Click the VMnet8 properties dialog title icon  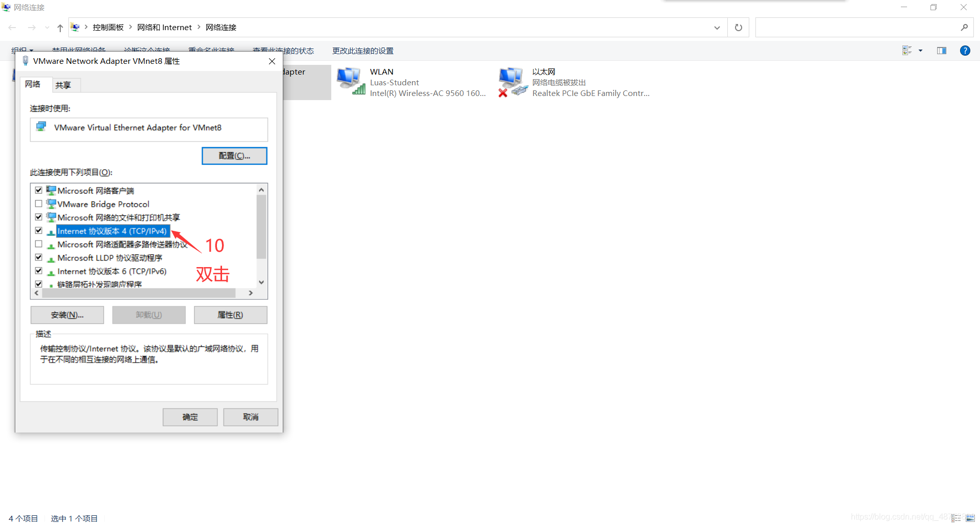click(x=26, y=61)
